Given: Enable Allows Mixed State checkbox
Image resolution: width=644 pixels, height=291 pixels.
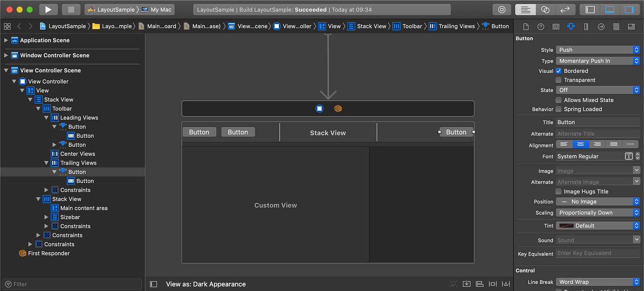Looking at the screenshot, I should coord(559,100).
